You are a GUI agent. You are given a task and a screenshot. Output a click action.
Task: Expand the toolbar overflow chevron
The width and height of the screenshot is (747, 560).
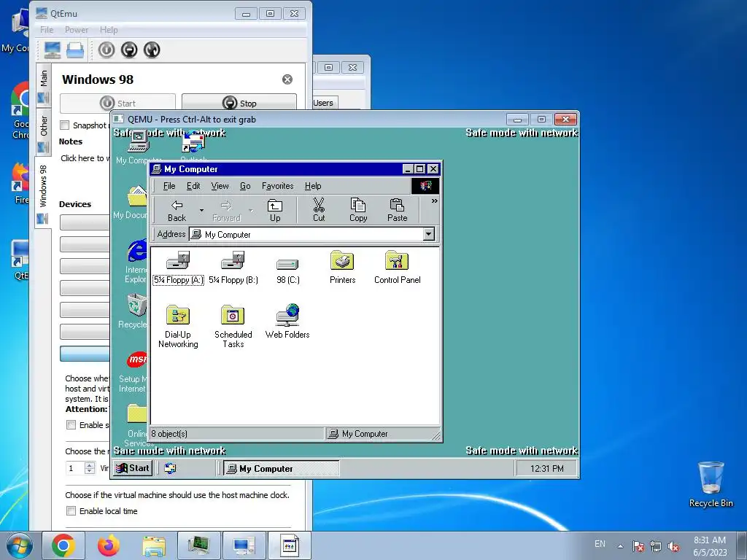click(434, 201)
